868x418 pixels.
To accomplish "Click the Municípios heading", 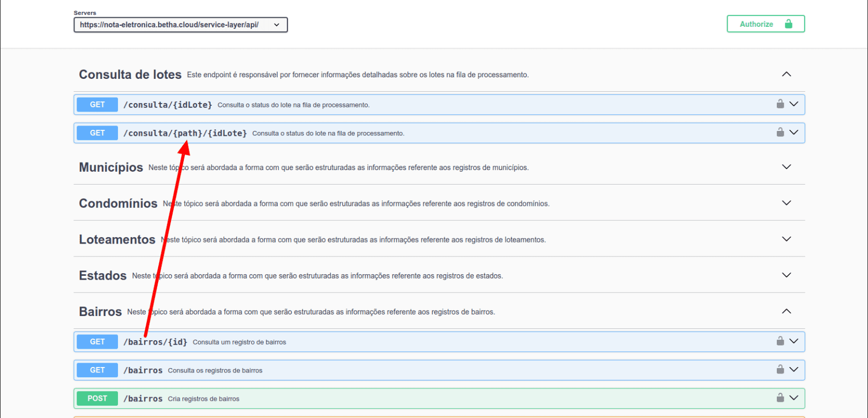I will (x=111, y=167).
